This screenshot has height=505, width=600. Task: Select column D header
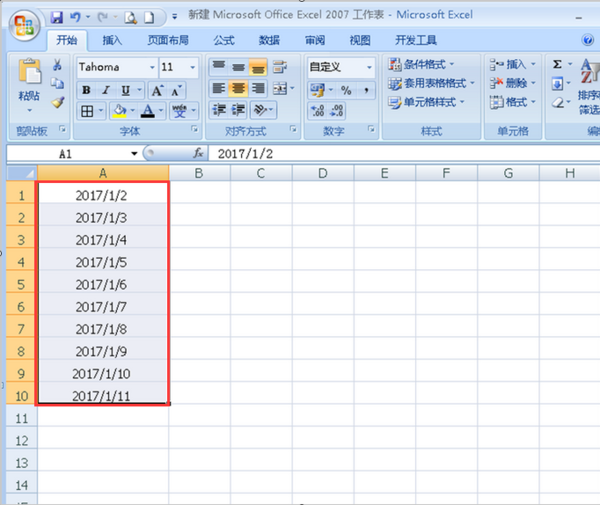tap(323, 173)
